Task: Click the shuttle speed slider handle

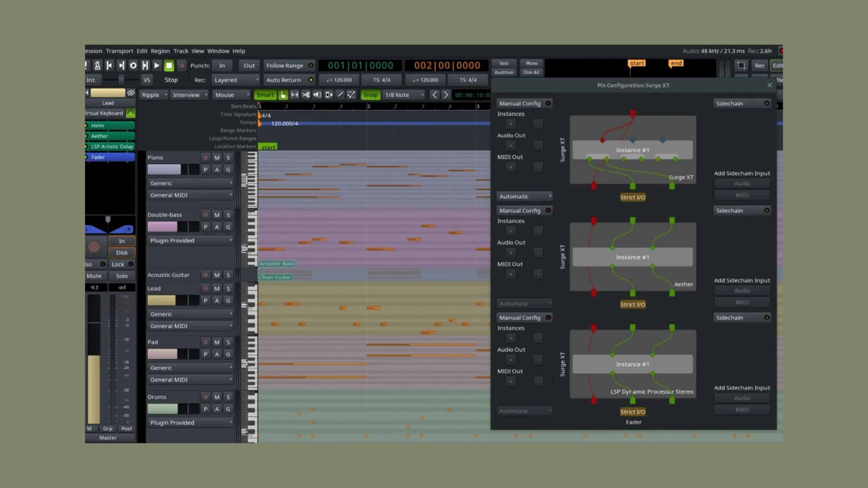Action: click(121, 80)
